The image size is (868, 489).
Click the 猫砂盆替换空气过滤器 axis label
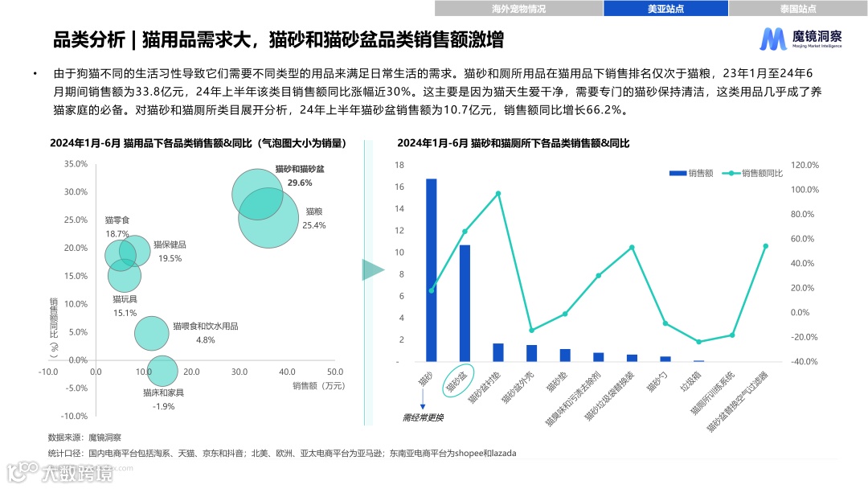[x=737, y=401]
